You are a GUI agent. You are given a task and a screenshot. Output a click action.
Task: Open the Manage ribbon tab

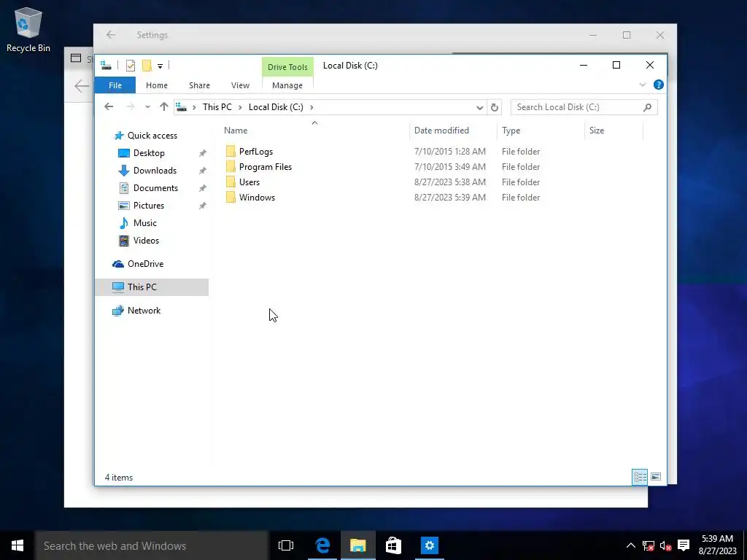[x=287, y=85]
